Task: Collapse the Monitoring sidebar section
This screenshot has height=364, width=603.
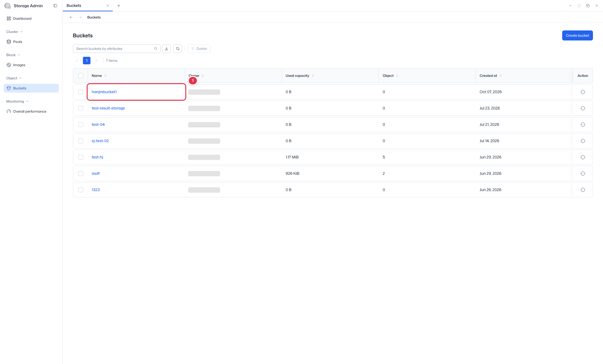Action: pos(18,101)
